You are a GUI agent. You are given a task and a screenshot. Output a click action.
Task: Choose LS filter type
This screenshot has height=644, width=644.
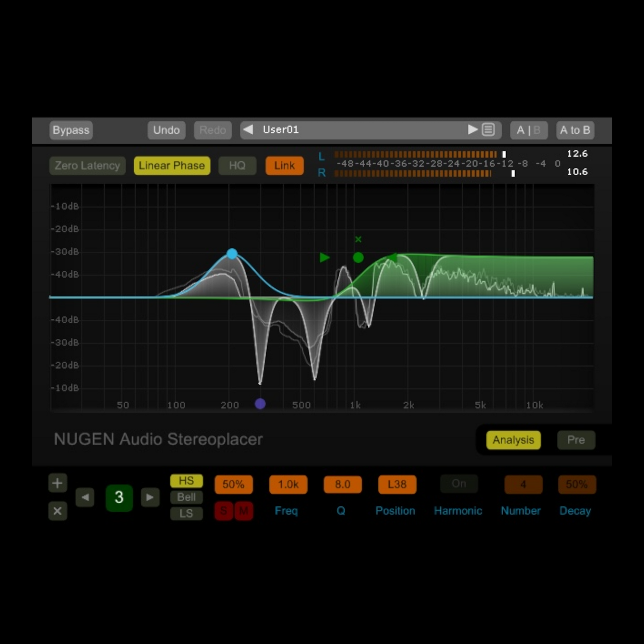(x=186, y=514)
